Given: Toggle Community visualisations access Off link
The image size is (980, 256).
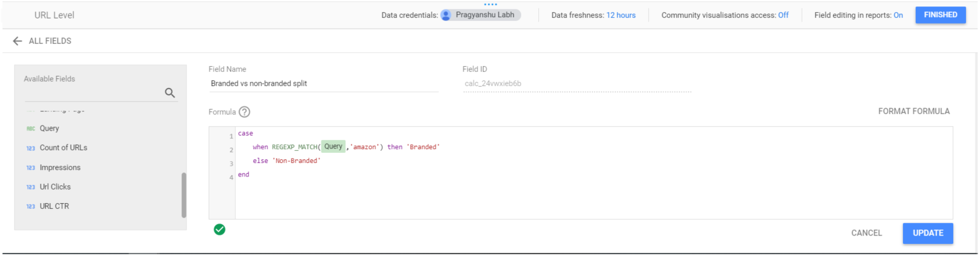Looking at the screenshot, I should [783, 15].
